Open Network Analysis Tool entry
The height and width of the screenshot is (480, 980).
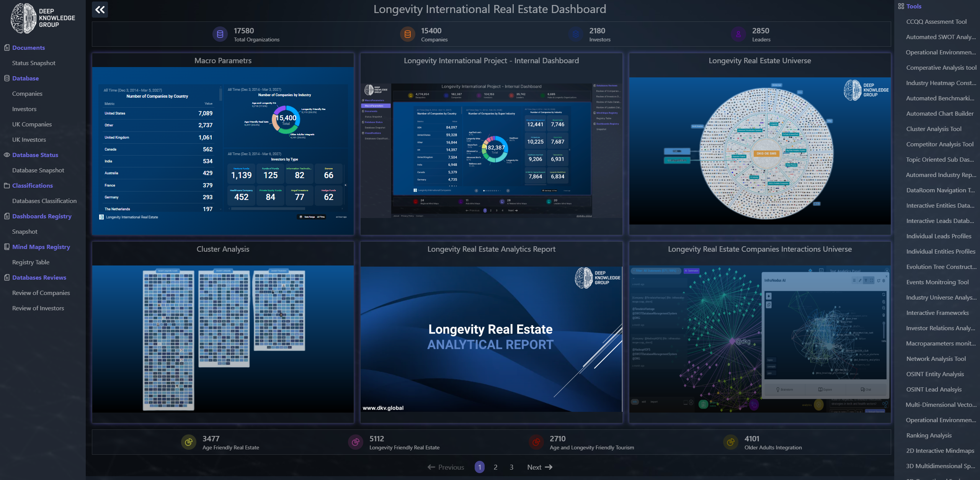coord(936,359)
